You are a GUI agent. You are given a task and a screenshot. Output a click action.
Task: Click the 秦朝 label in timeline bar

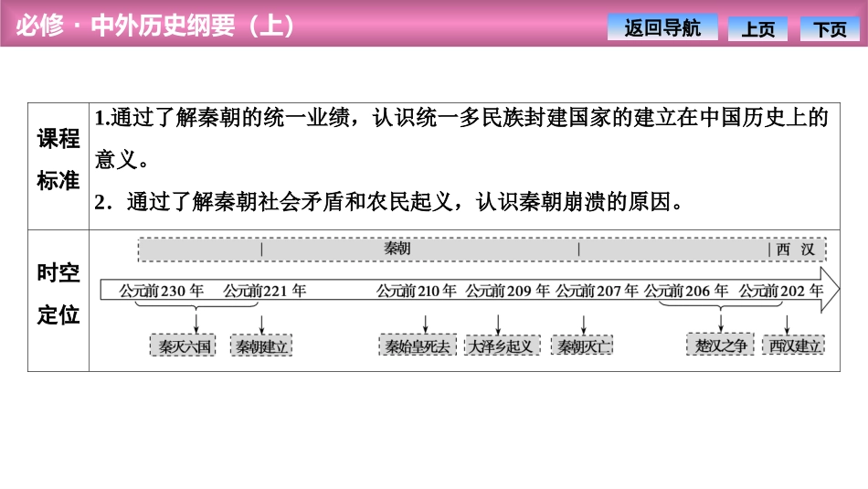(397, 248)
